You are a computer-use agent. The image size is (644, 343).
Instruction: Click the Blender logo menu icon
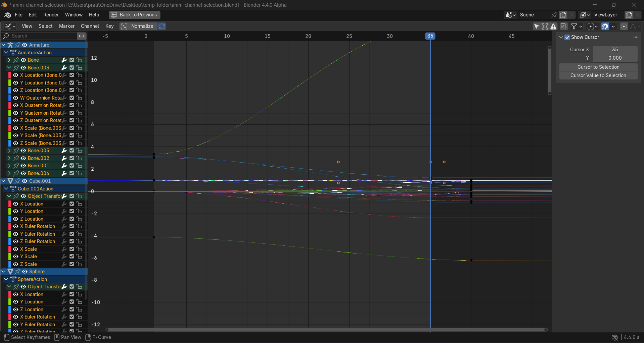pyautogui.click(x=7, y=15)
